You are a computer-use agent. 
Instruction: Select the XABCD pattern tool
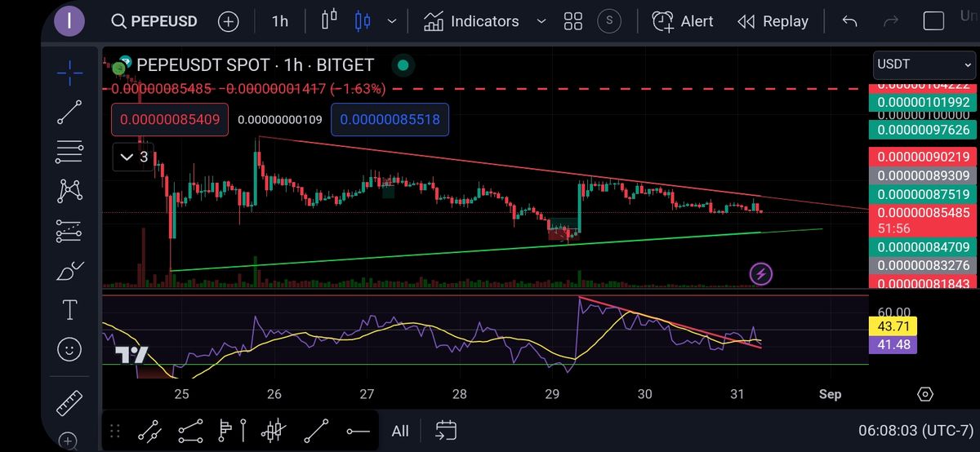pos(70,190)
